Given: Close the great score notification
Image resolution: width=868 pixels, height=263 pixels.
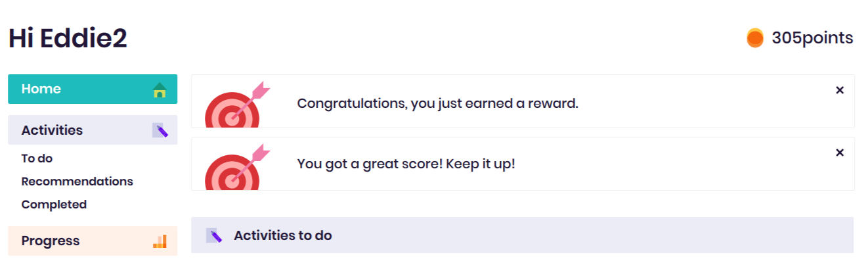Looking at the screenshot, I should point(839,153).
